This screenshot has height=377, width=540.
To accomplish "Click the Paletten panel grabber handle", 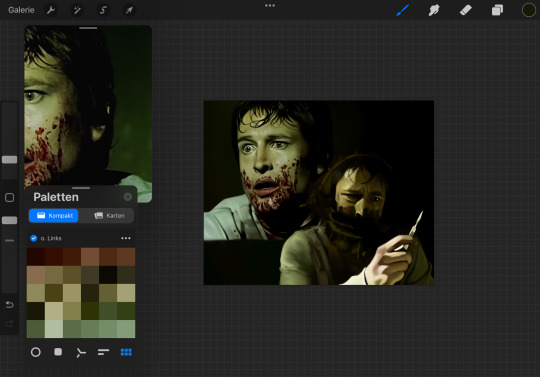I will pyautogui.click(x=81, y=188).
